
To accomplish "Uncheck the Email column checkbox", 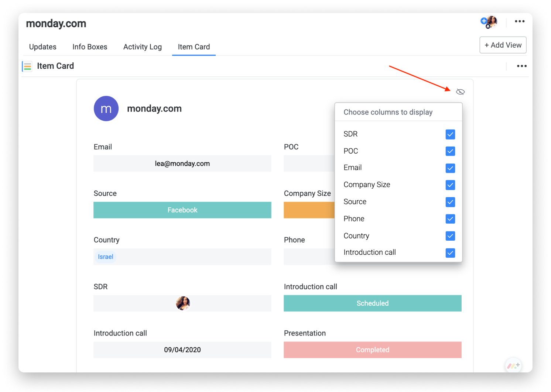I will click(x=450, y=168).
